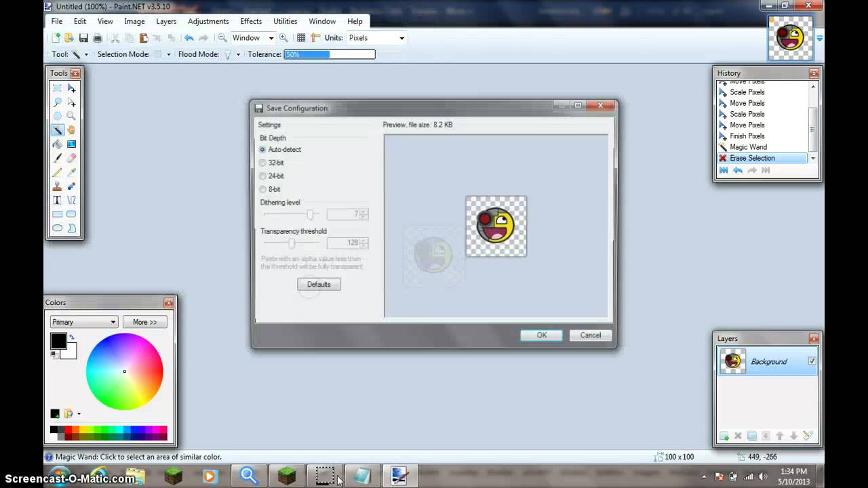Select the Text tool

click(x=58, y=200)
